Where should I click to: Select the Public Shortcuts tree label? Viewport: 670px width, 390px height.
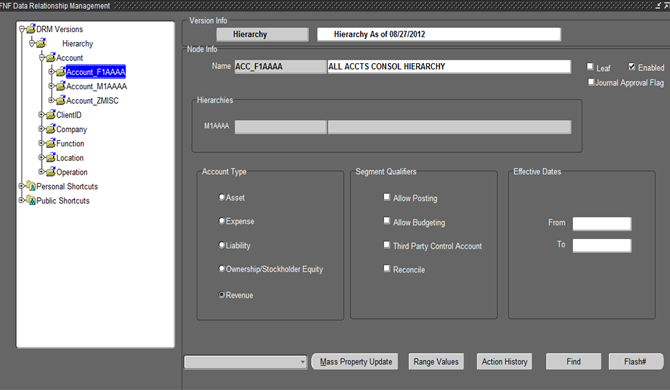(63, 200)
